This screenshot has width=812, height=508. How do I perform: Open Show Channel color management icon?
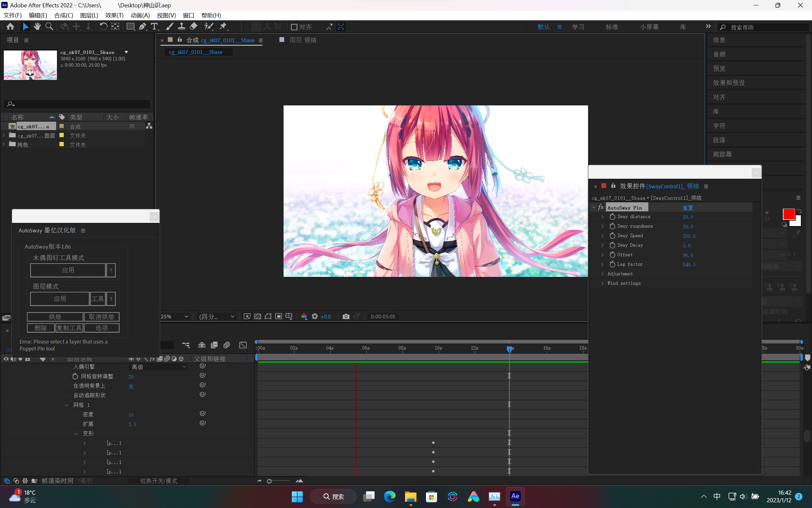coord(304,317)
